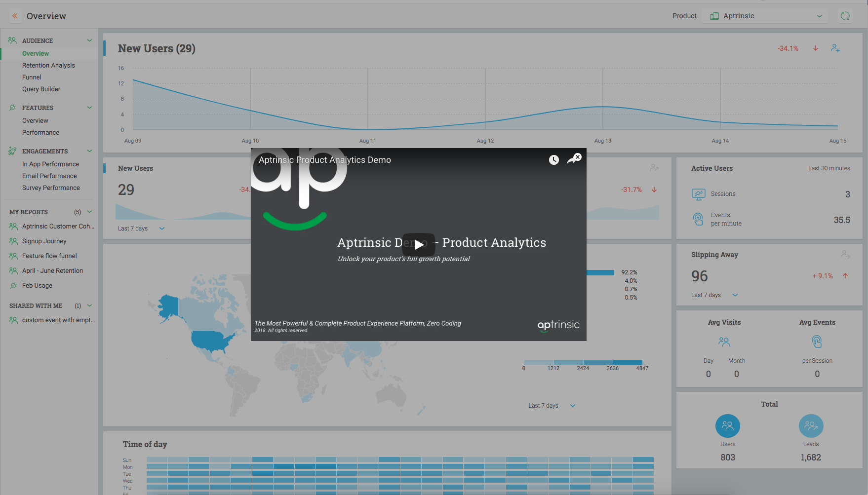Screen dimensions: 868x495
Task: Open Features Overview
Action: (x=35, y=120)
